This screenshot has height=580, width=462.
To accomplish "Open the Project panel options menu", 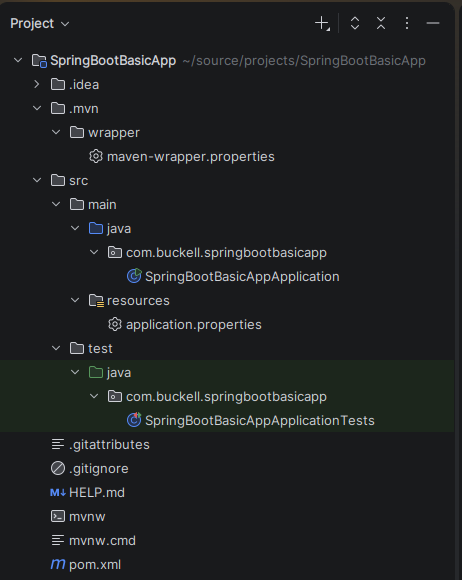I will (x=407, y=23).
